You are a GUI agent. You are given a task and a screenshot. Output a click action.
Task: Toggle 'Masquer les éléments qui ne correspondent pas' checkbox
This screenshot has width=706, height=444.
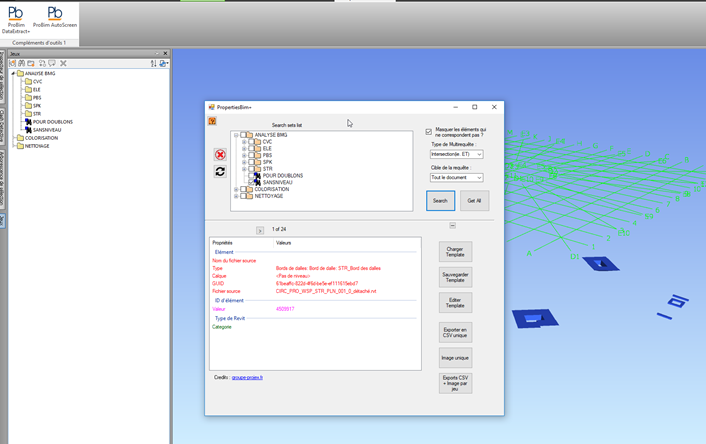click(x=429, y=132)
